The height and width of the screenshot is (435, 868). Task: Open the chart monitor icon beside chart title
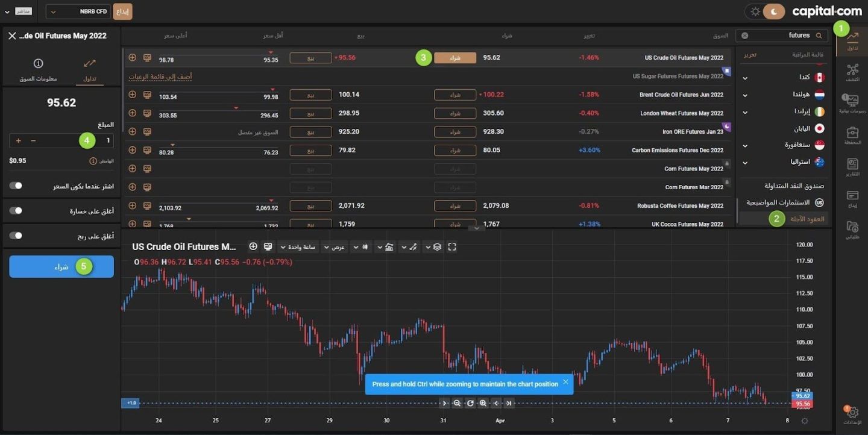tap(268, 246)
